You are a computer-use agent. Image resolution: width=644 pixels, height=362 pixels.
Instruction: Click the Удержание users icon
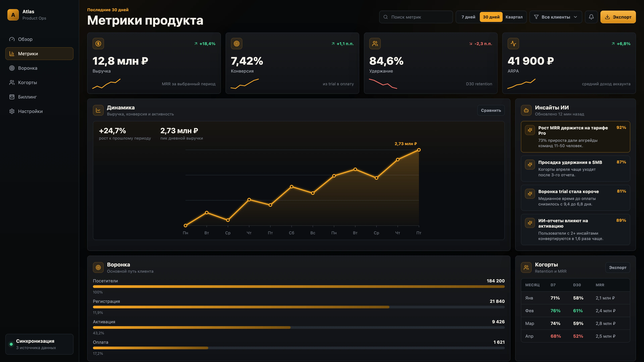click(375, 43)
